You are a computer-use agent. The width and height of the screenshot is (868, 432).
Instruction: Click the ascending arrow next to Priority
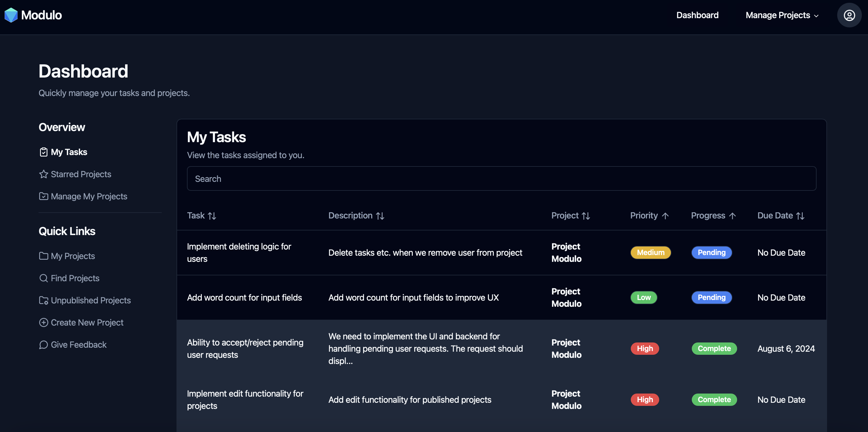(665, 216)
